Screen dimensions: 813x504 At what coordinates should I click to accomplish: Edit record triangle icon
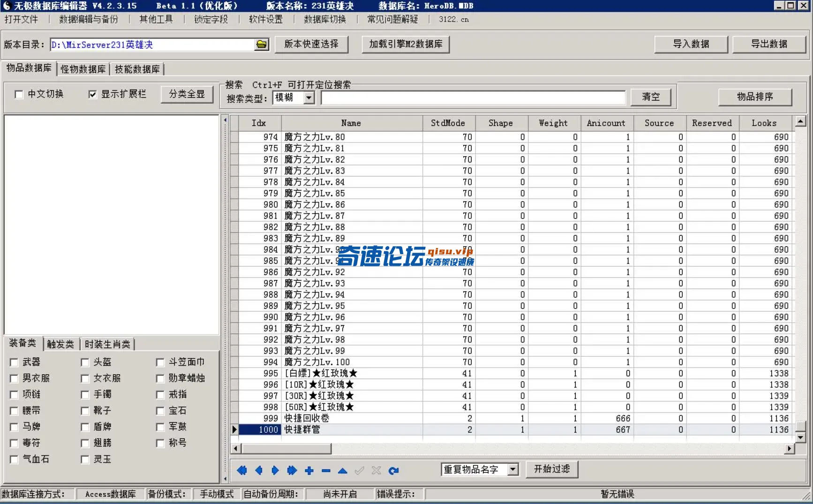point(343,470)
